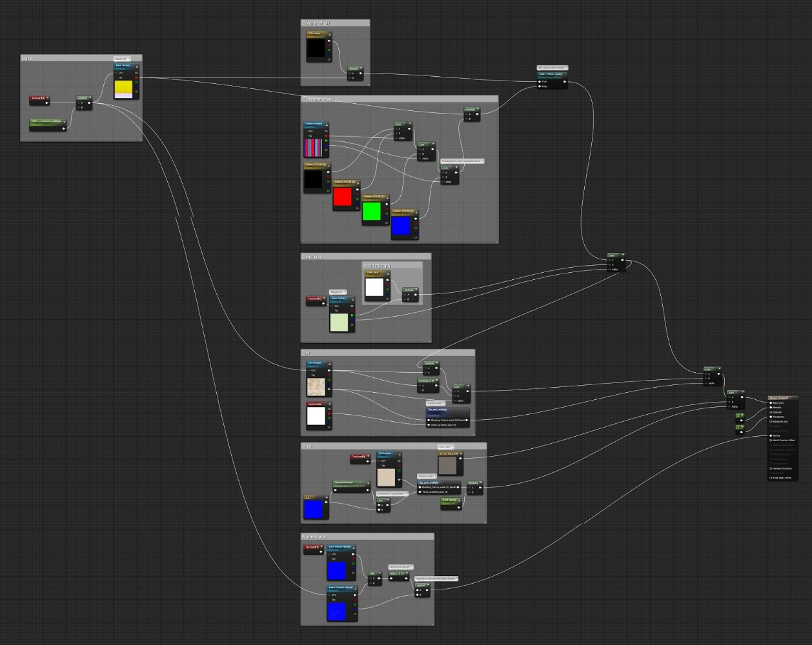Click Pattern_texture blue channel output pin

(x=326, y=145)
